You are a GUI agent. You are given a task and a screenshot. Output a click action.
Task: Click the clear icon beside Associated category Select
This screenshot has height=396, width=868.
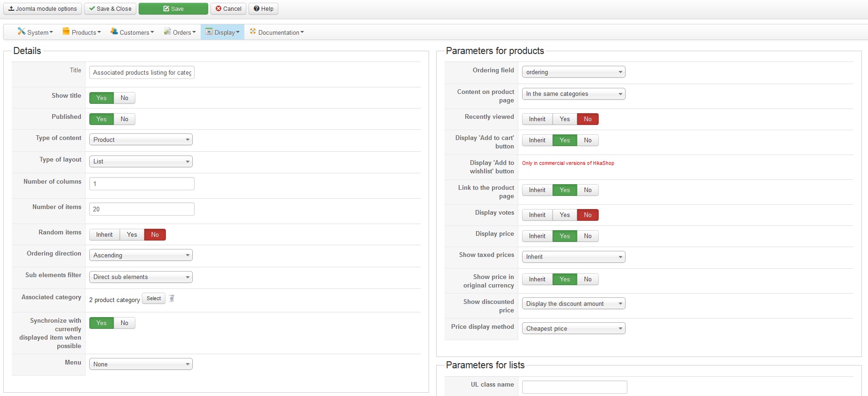pyautogui.click(x=172, y=298)
